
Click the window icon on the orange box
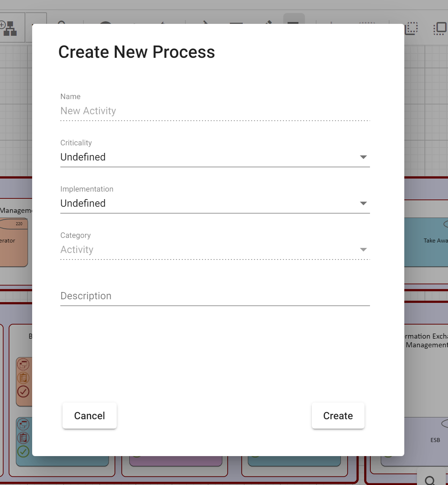(23, 364)
